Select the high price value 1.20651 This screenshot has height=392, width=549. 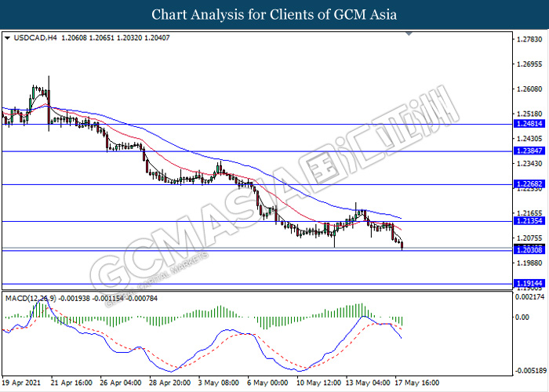(101, 38)
